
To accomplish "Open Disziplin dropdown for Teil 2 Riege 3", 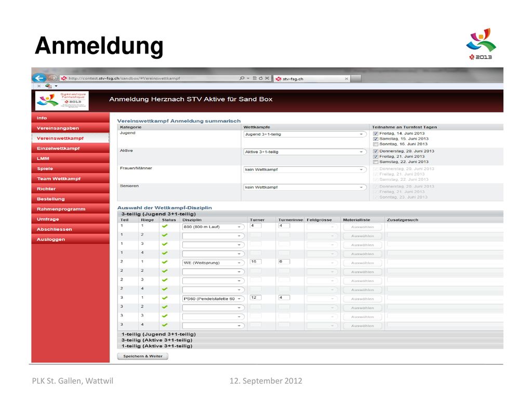I will click(x=213, y=281).
